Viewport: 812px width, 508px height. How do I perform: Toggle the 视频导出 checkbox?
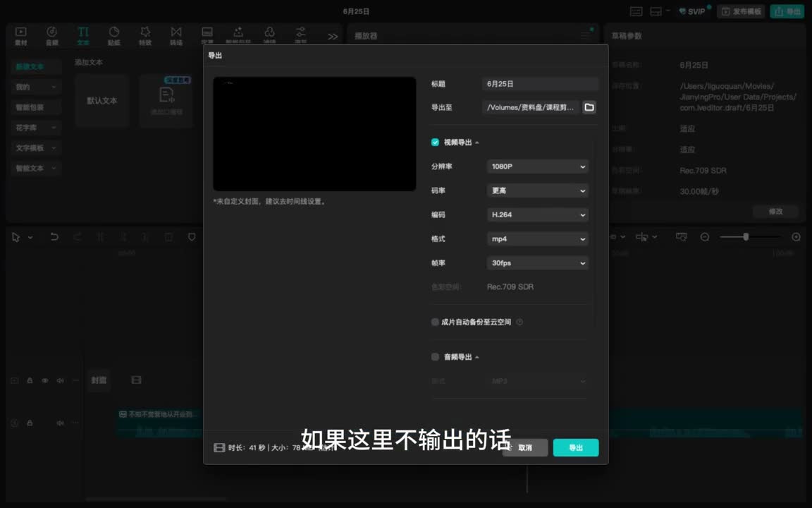(435, 142)
